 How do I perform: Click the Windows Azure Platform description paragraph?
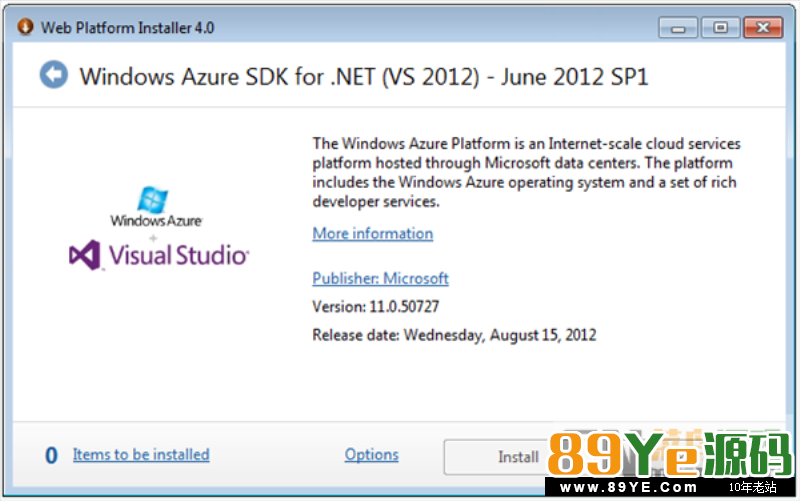coord(527,172)
